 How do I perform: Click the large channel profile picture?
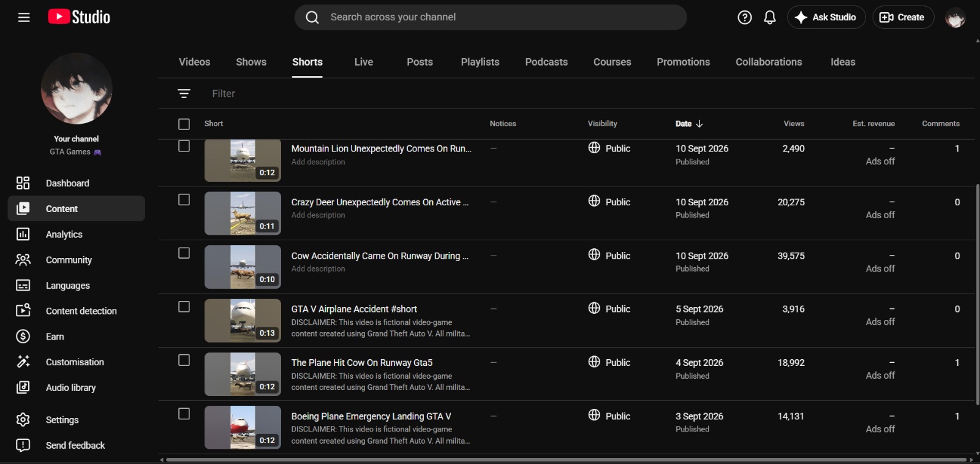[77, 88]
